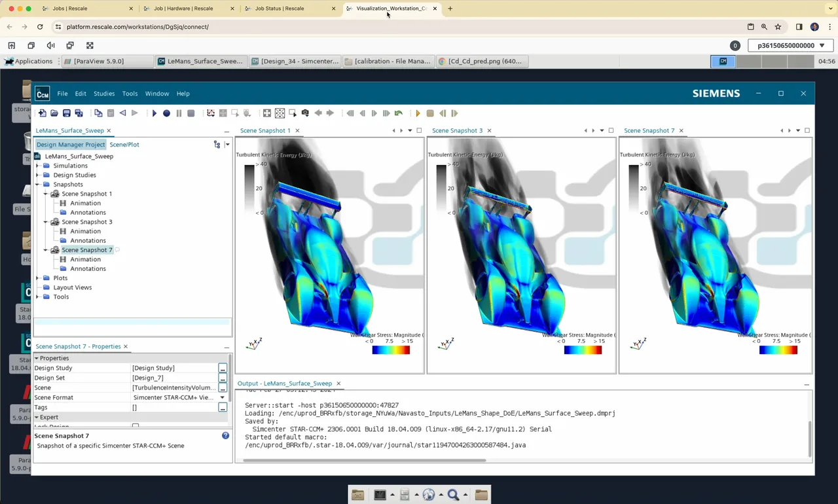Click the Wall Shear Stress color bar in Snapshot 7

778,350
